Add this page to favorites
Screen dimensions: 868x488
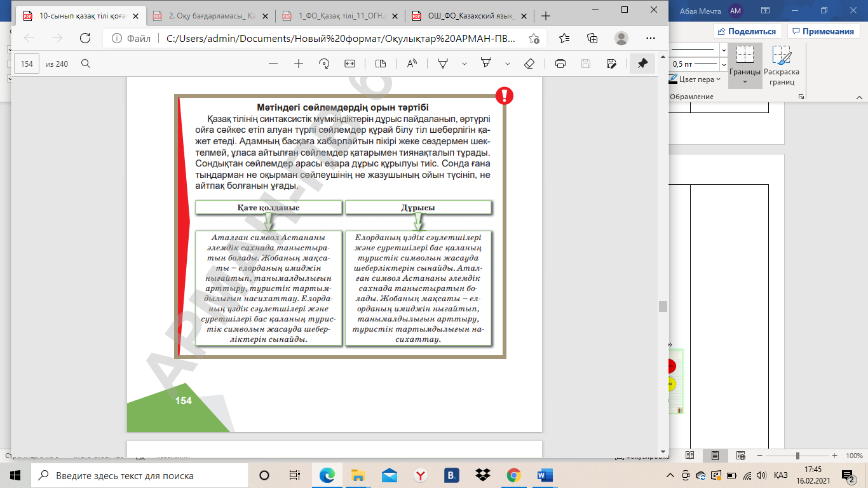coord(534,38)
